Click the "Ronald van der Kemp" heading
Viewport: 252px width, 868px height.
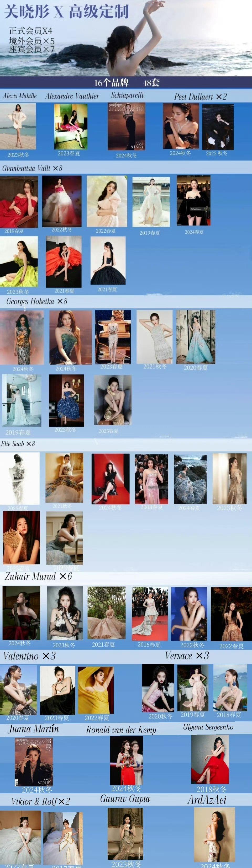tap(121, 730)
